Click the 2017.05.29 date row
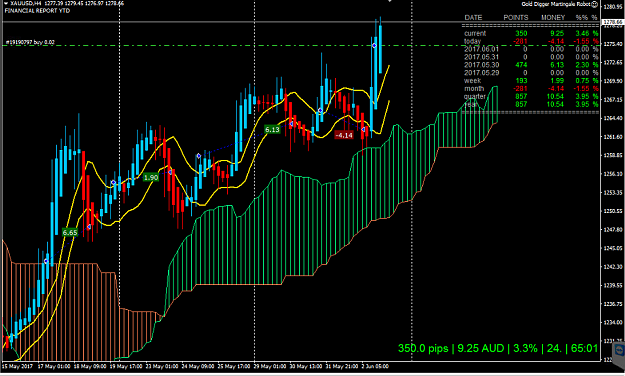This screenshot has height=376, width=625. (x=482, y=73)
